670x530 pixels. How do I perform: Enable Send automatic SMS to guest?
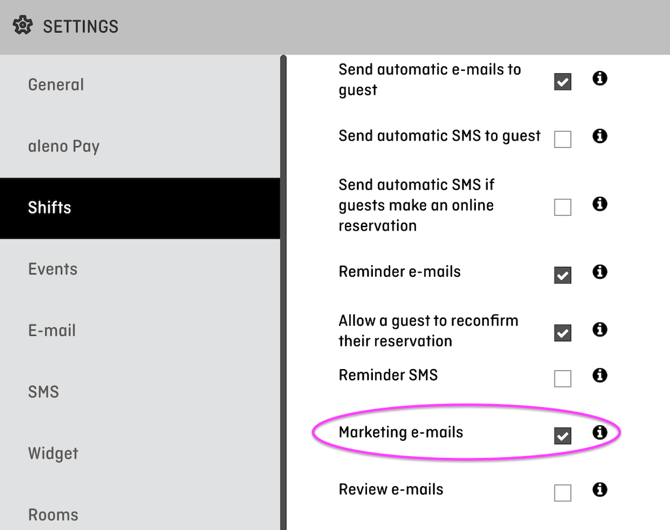pyautogui.click(x=562, y=139)
